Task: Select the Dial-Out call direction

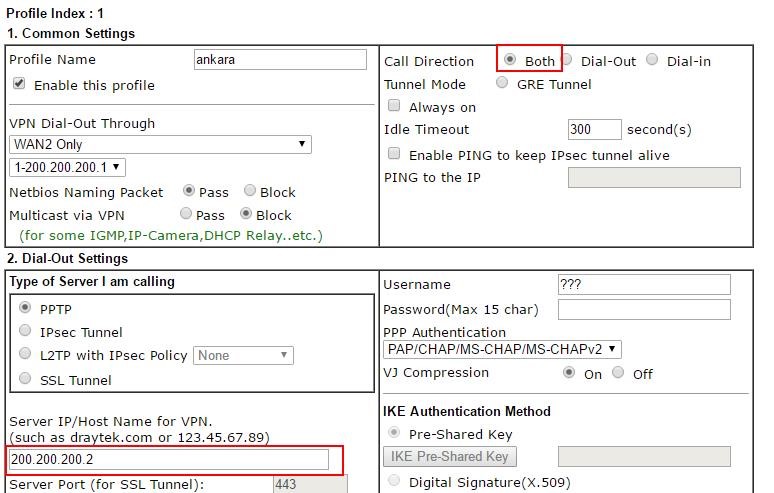Action: pyautogui.click(x=567, y=60)
